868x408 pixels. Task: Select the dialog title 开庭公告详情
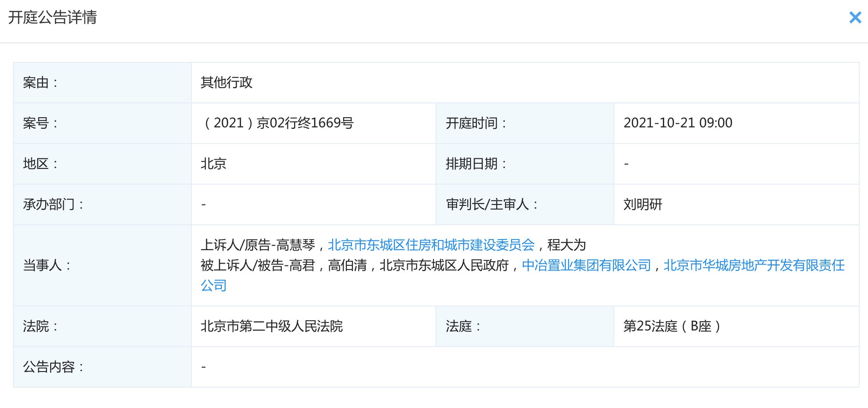tap(53, 18)
